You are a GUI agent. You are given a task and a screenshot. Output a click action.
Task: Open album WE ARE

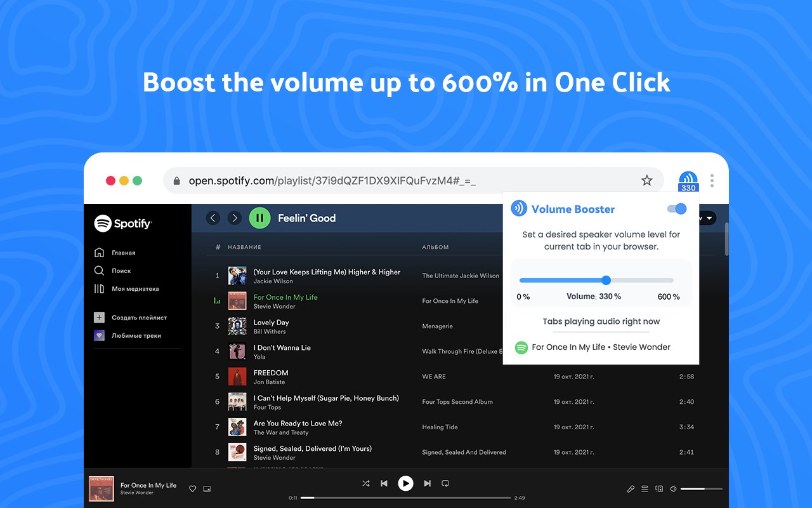click(434, 377)
